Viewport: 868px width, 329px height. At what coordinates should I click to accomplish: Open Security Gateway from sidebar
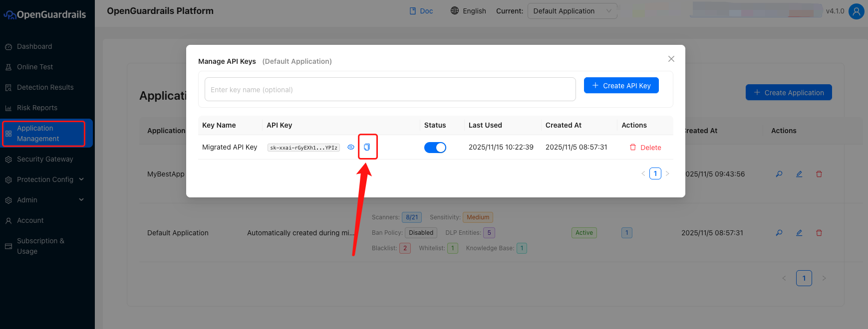click(45, 159)
